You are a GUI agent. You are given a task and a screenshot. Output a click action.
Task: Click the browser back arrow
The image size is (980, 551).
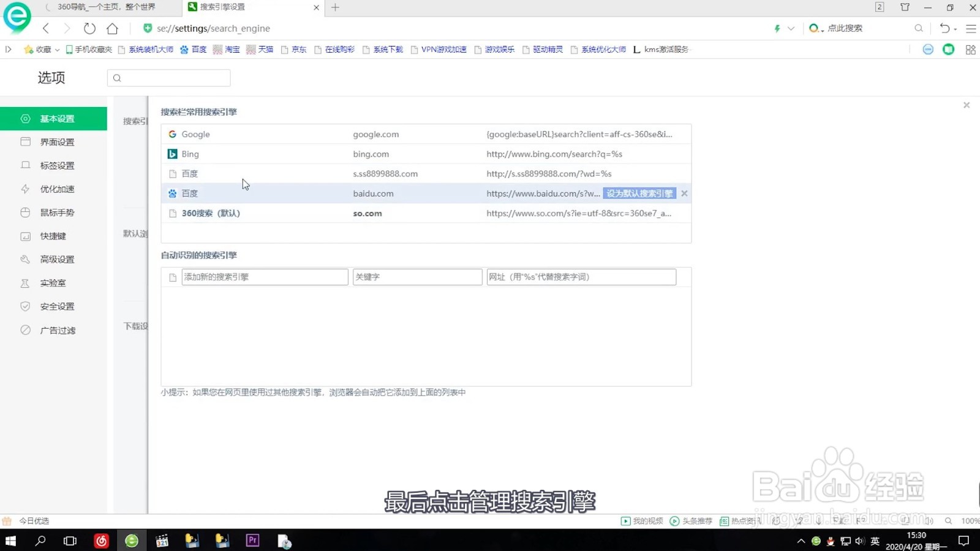pos(46,28)
